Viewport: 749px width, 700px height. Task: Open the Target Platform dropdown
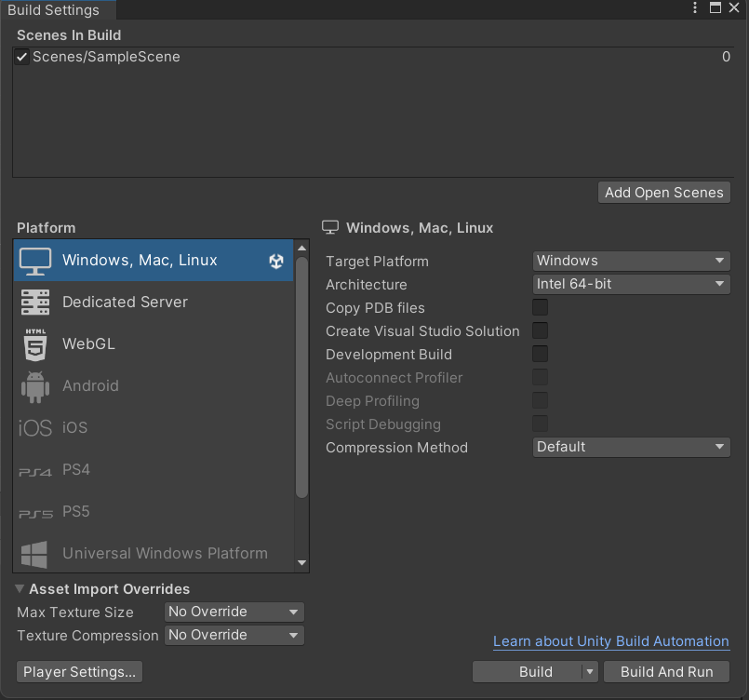tap(631, 261)
